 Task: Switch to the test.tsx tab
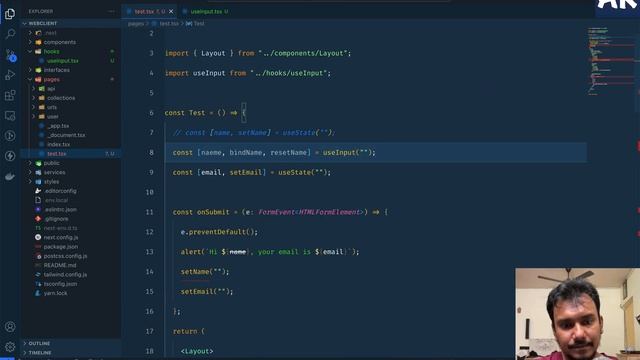(149, 11)
